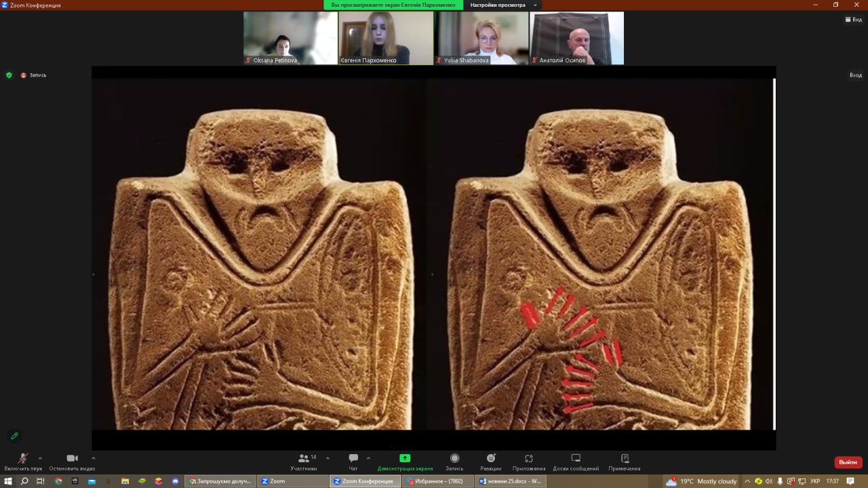Open the network tray icon
Viewport: 868px width, 488px height.
click(x=801, y=481)
